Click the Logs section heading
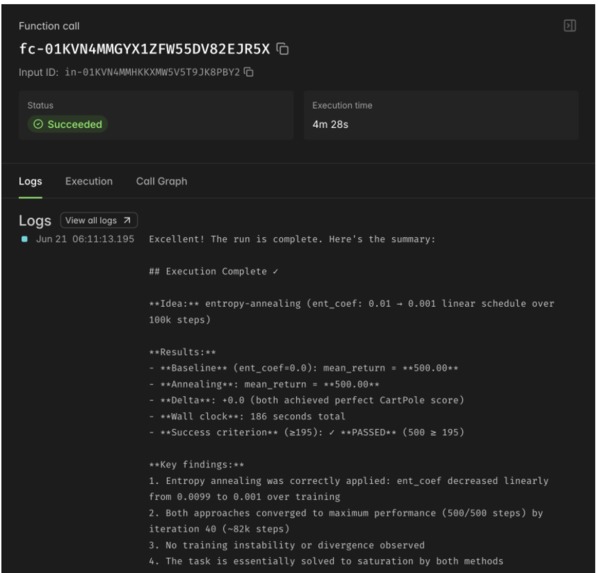 [35, 221]
